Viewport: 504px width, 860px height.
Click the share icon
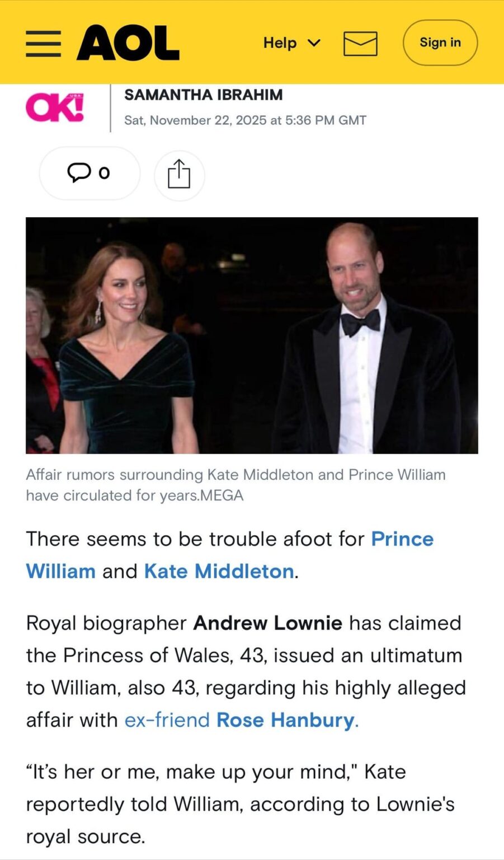click(179, 175)
